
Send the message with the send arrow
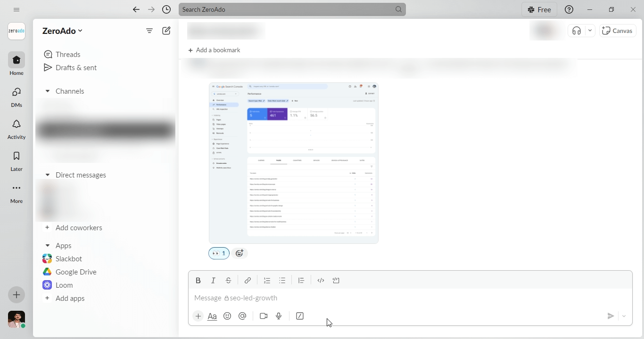coord(611,316)
